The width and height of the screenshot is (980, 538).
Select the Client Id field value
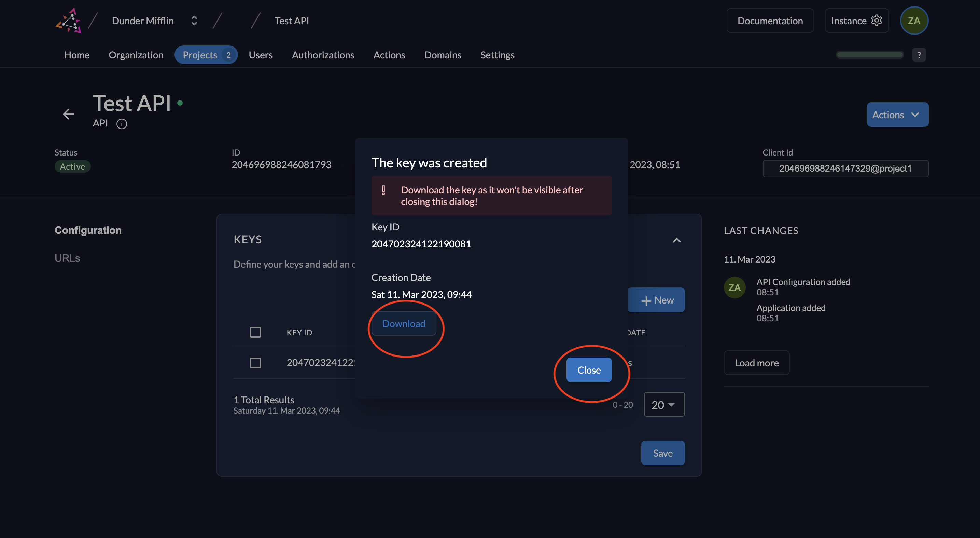(845, 168)
